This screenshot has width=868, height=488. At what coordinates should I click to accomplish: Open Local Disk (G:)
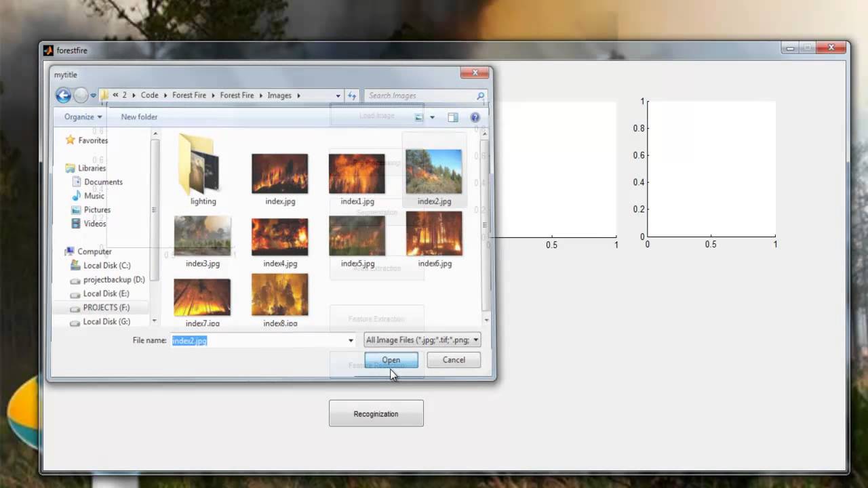pyautogui.click(x=106, y=321)
